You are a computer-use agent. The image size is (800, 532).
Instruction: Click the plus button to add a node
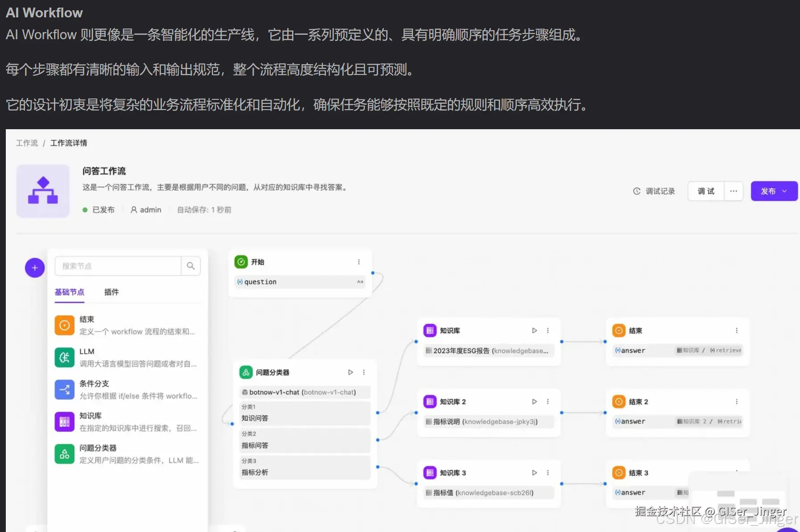tap(35, 268)
